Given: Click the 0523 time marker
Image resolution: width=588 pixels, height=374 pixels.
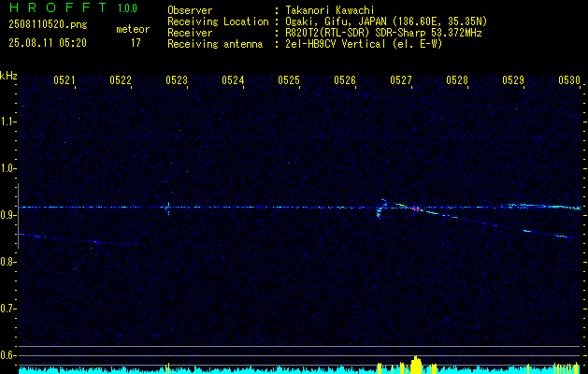Looking at the screenshot, I should (177, 79).
